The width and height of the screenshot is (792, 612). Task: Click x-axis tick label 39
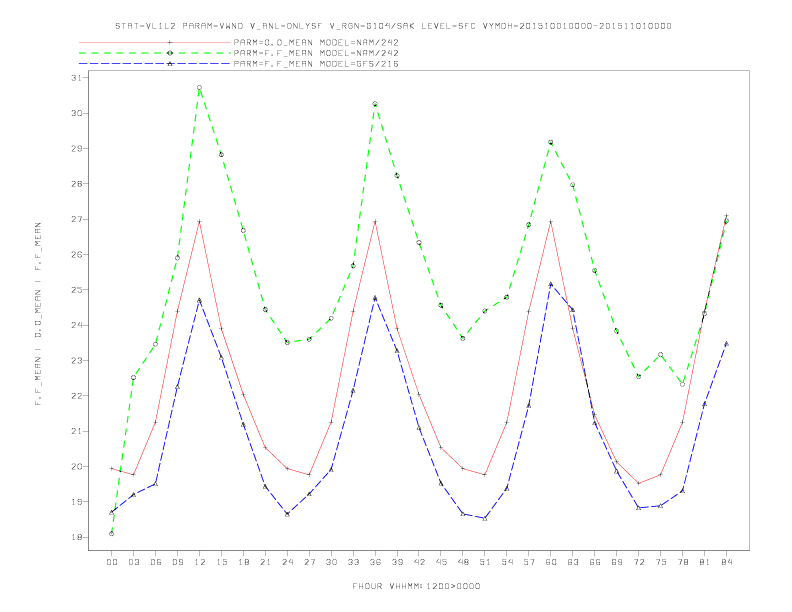(397, 562)
